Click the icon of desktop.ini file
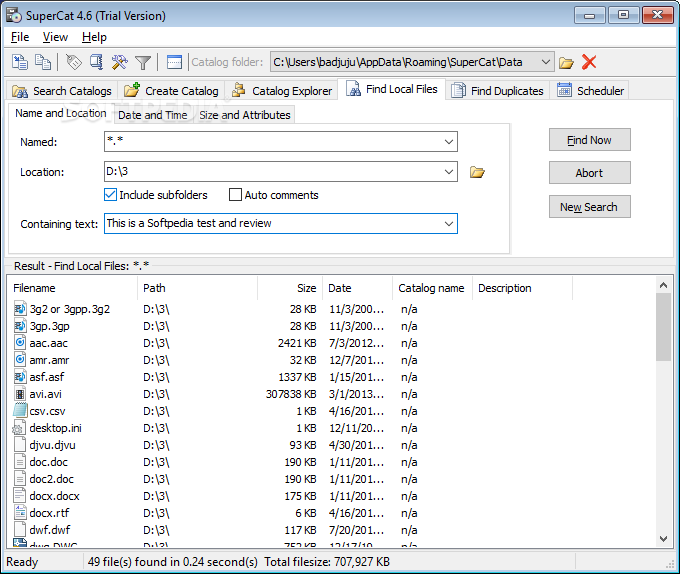The width and height of the screenshot is (680, 574). 19,428
